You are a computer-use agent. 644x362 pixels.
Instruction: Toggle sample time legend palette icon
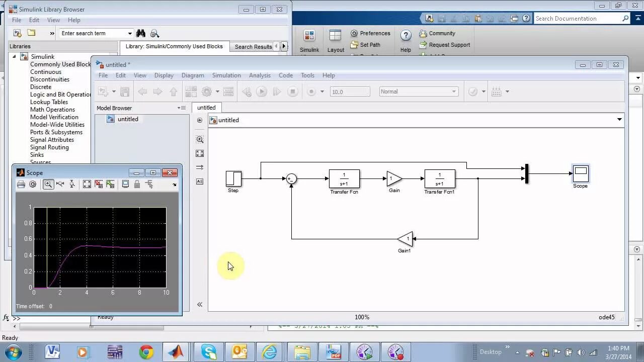pyautogui.click(x=200, y=167)
